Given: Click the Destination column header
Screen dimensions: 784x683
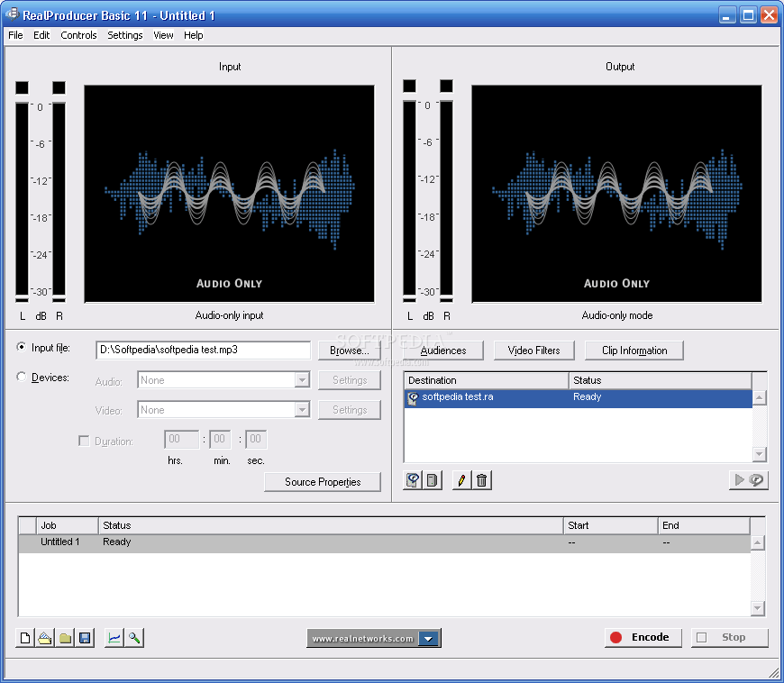Looking at the screenshot, I should [487, 380].
